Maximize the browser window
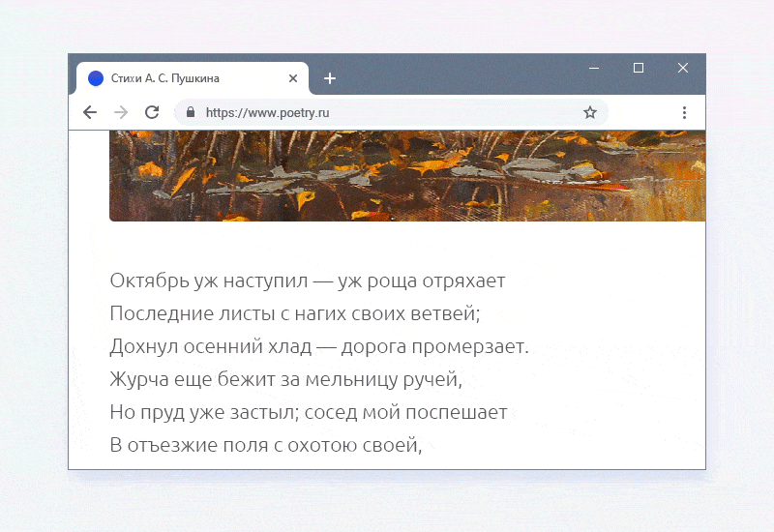This screenshot has height=532, width=774. [x=639, y=68]
